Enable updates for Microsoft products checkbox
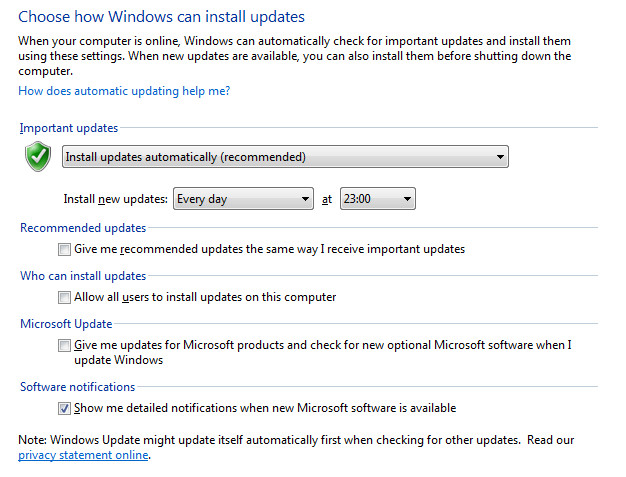This screenshot has width=626, height=477. pos(64,345)
